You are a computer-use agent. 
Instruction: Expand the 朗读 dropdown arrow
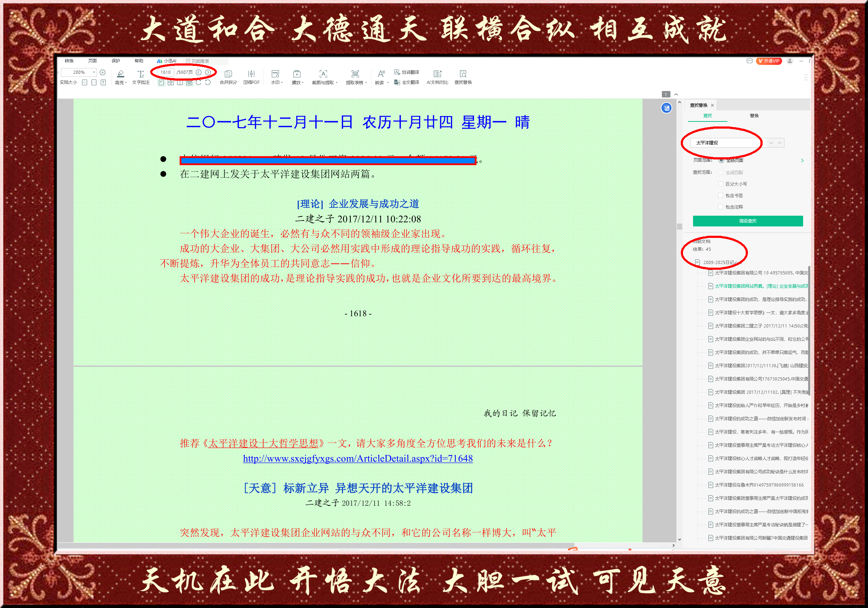point(388,83)
